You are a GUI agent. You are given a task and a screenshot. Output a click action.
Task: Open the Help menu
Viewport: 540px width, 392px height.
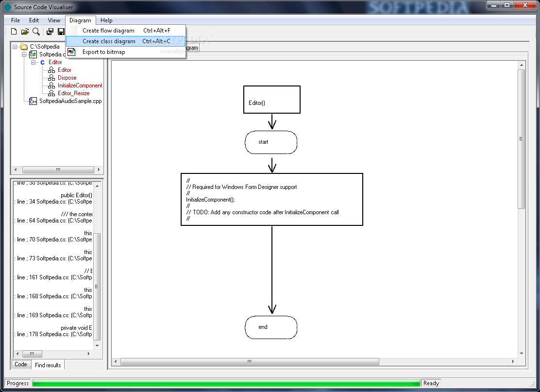click(106, 20)
